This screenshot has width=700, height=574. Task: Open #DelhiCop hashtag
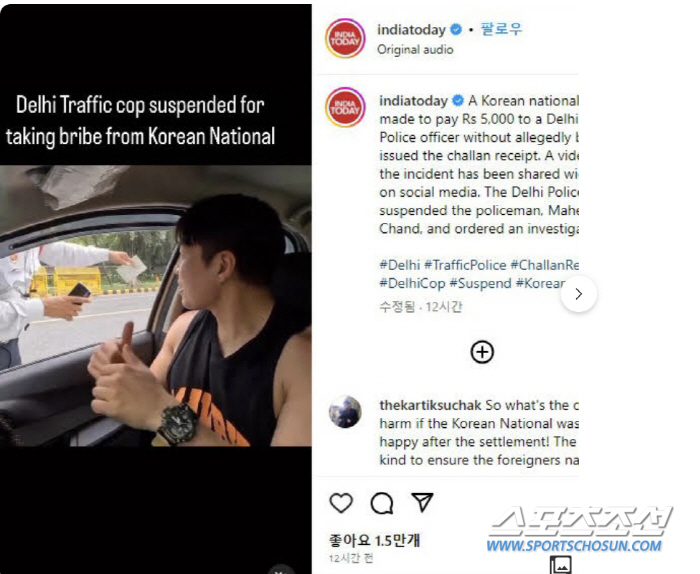click(x=412, y=283)
